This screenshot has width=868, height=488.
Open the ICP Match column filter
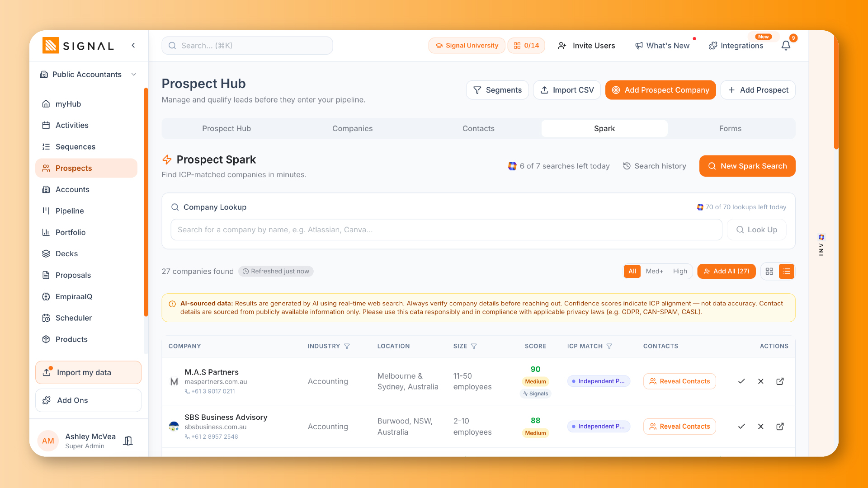(609, 346)
